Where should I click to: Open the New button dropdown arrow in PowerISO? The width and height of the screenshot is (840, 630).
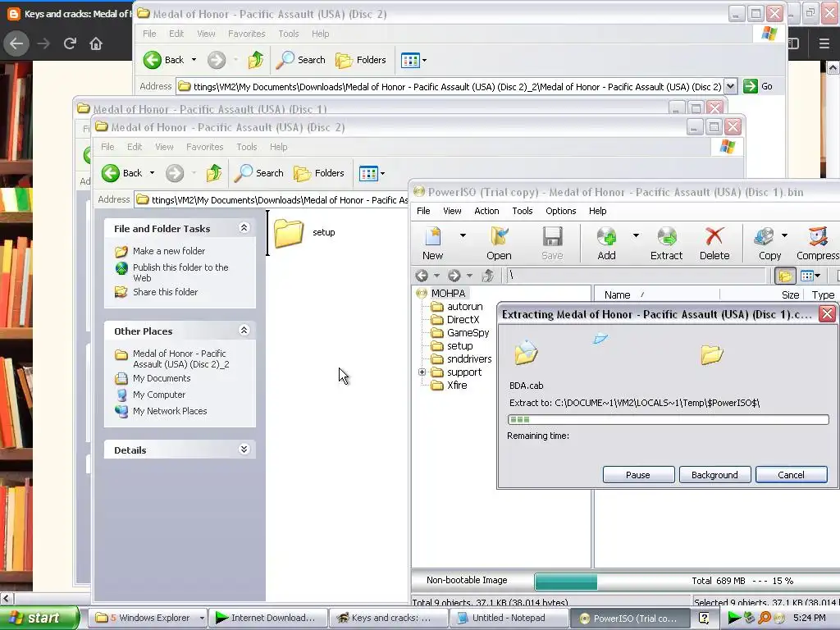pos(463,235)
